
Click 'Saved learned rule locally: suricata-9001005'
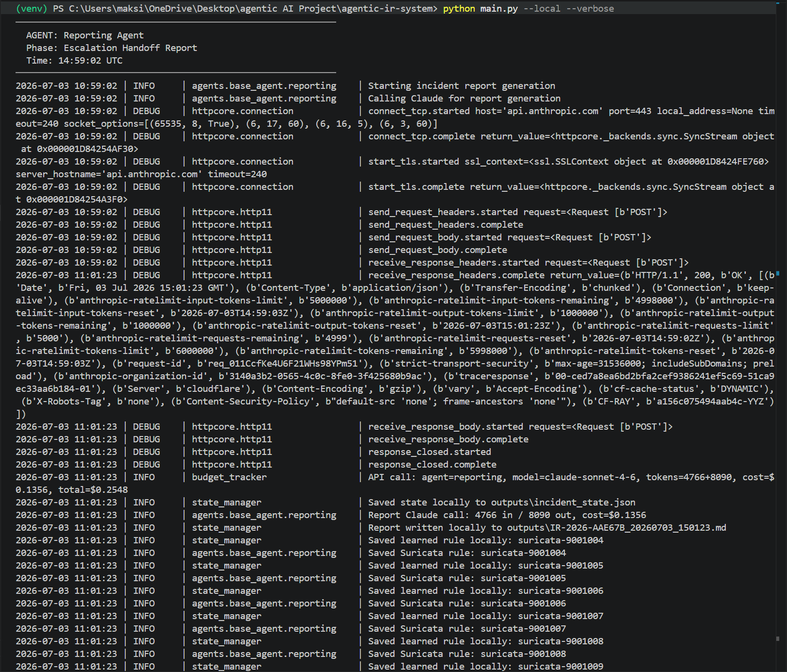486,566
